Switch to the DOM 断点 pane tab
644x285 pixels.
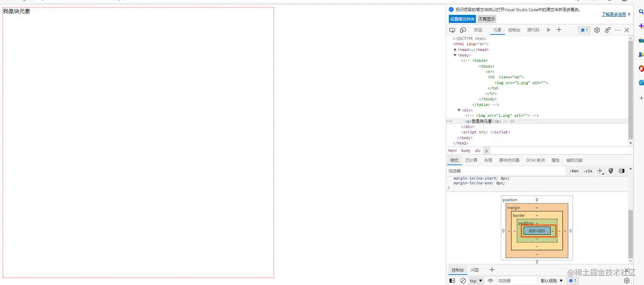[535, 160]
